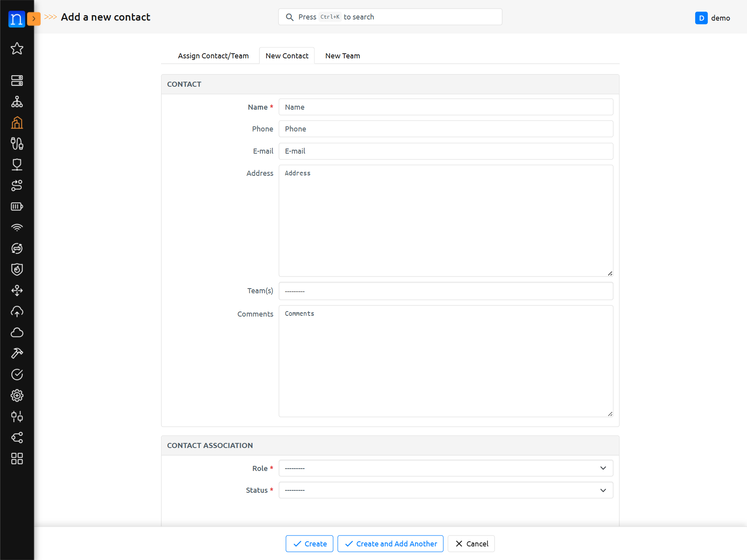
Task: Select the security shield icon with flame
Action: (17, 269)
